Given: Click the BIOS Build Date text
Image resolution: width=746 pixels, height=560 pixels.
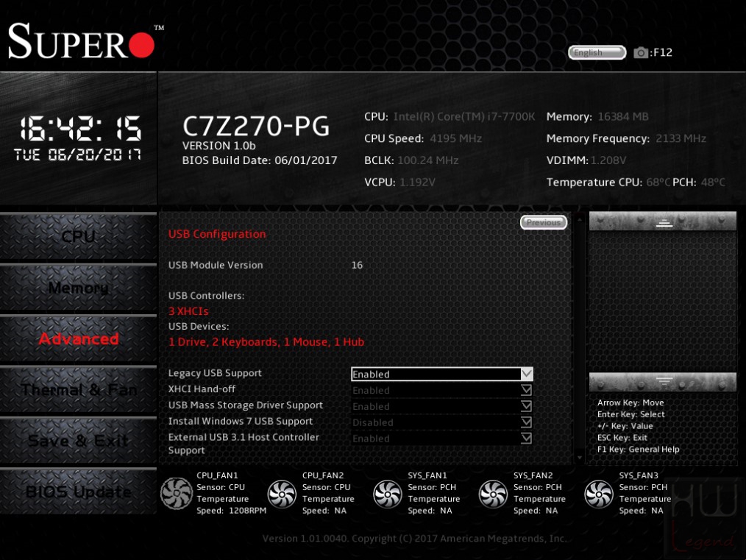Looking at the screenshot, I should click(260, 160).
